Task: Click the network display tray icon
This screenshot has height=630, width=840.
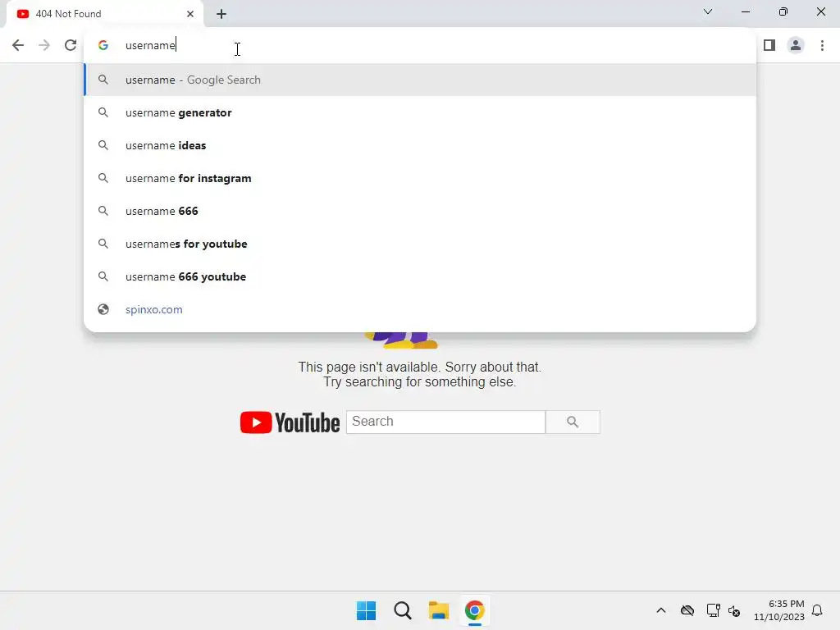Action: 713,610
